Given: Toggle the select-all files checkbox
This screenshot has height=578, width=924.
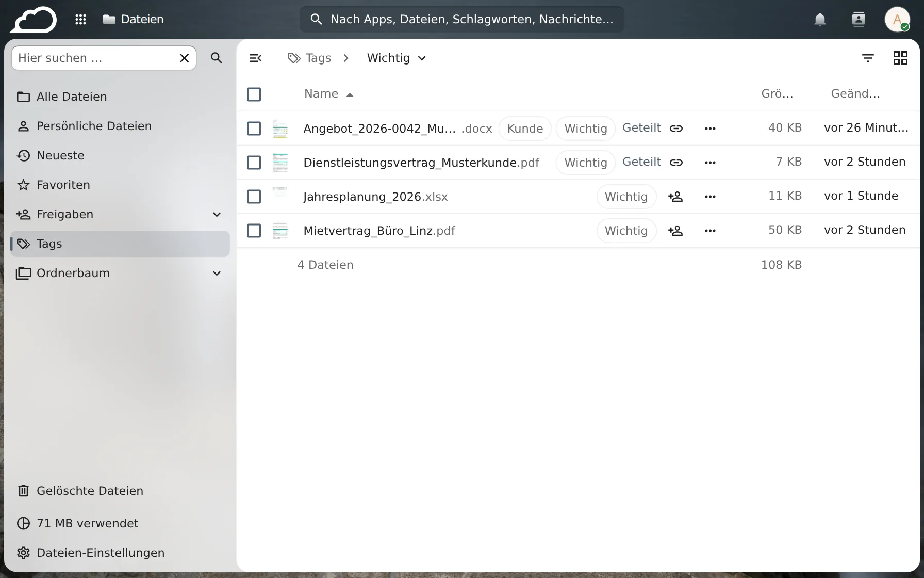Looking at the screenshot, I should [254, 94].
